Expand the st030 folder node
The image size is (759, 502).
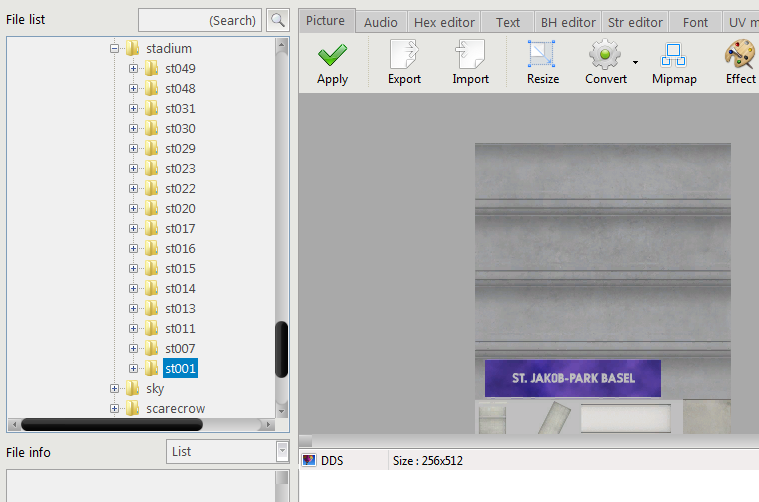click(133, 129)
